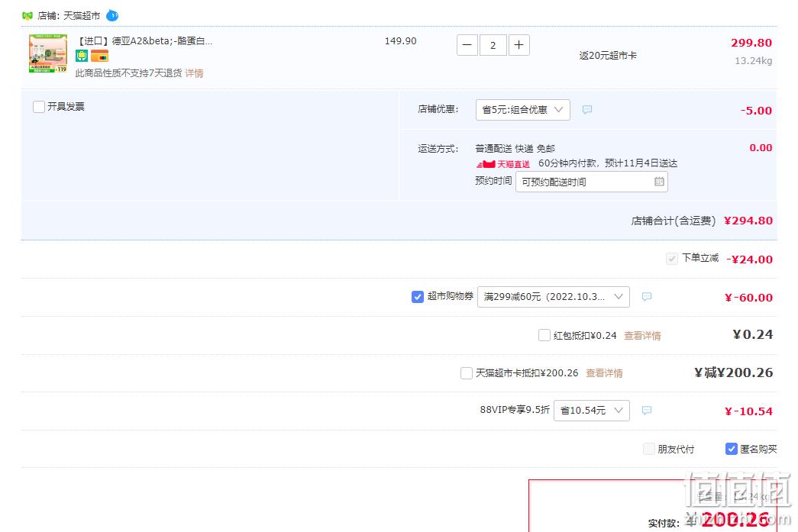This screenshot has height=532, width=798.
Task: Click the 可预约配送时间 input field
Action: 591,182
